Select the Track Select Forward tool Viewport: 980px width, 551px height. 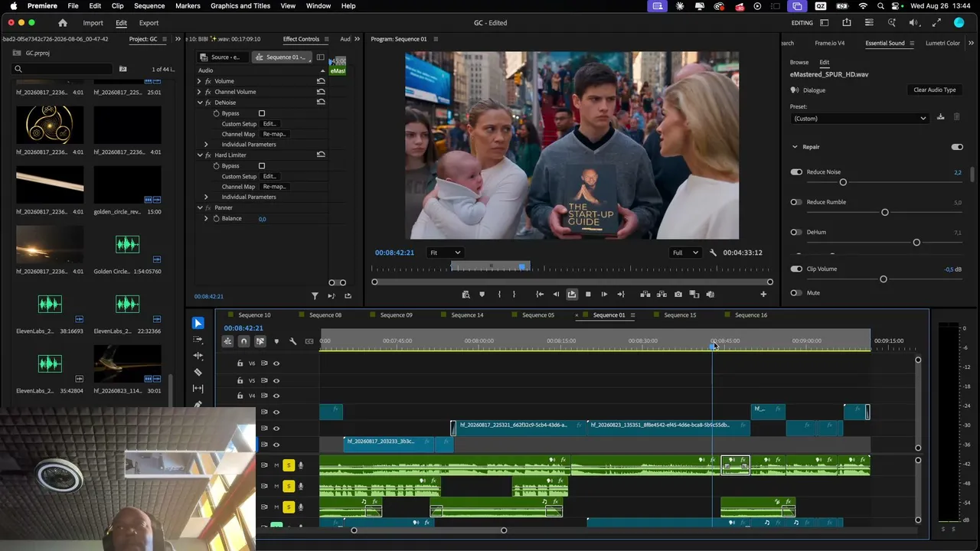coord(198,339)
